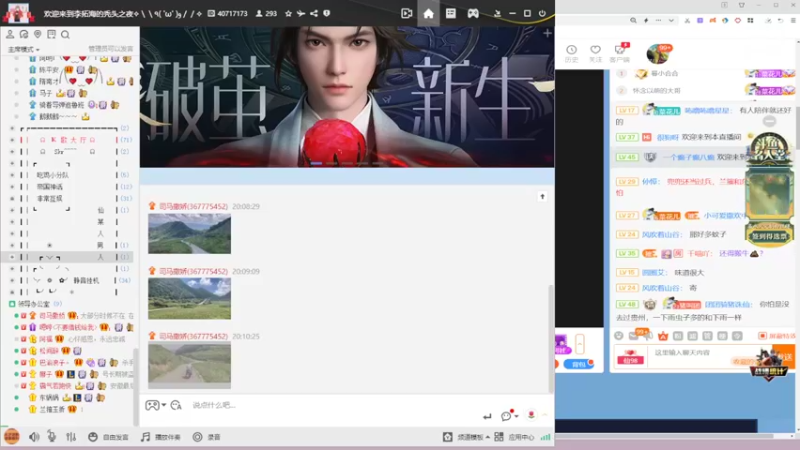The width and height of the screenshot is (800, 450).
Task: Click the 背包 backpack button in browser
Action: (x=579, y=364)
